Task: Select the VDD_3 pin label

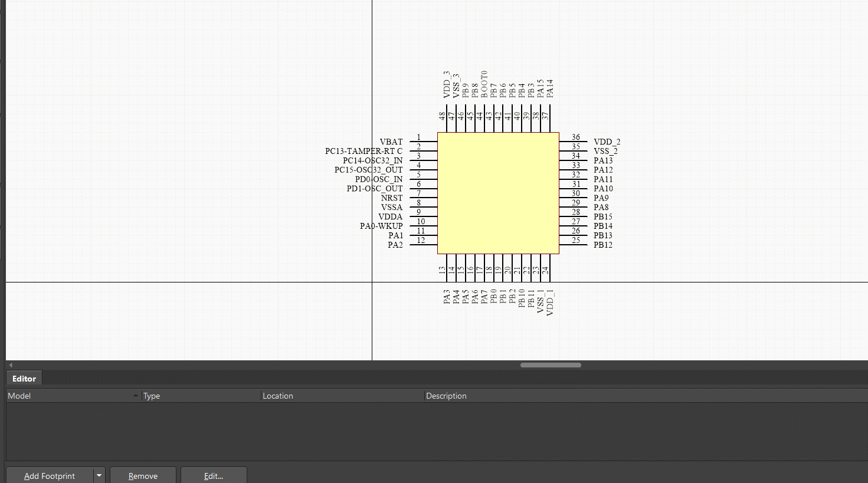Action: (447, 85)
